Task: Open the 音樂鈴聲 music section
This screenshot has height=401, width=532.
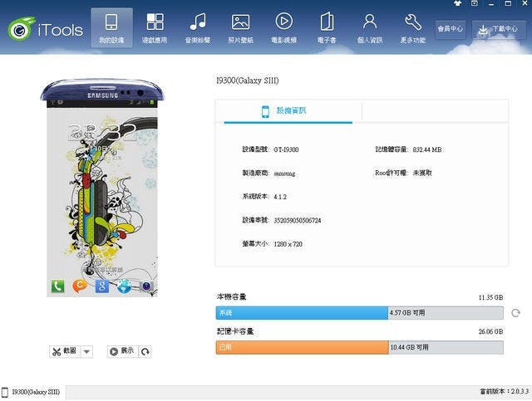Action: (x=197, y=27)
